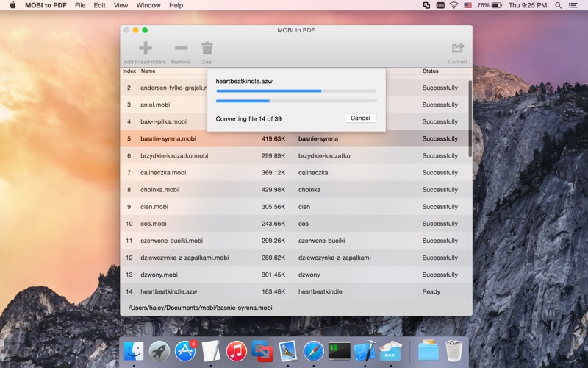The image size is (588, 368).
Task: Open the Edit menu
Action: (99, 5)
